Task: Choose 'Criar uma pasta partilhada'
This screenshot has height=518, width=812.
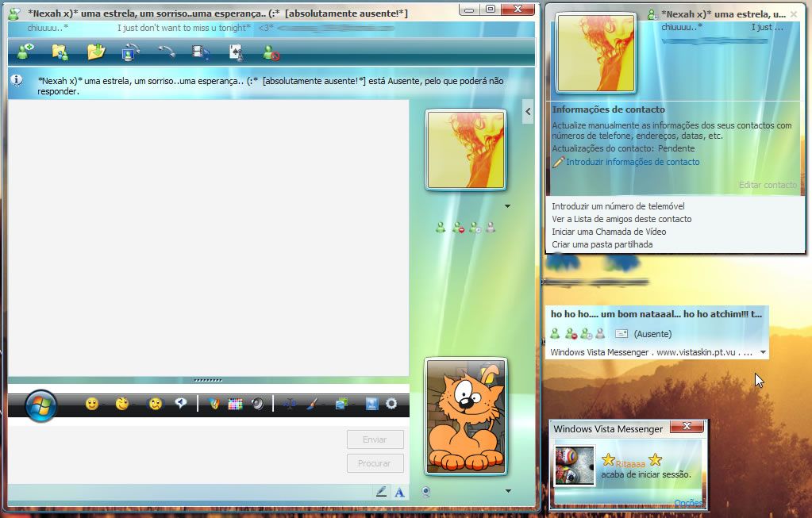Action: (x=602, y=244)
